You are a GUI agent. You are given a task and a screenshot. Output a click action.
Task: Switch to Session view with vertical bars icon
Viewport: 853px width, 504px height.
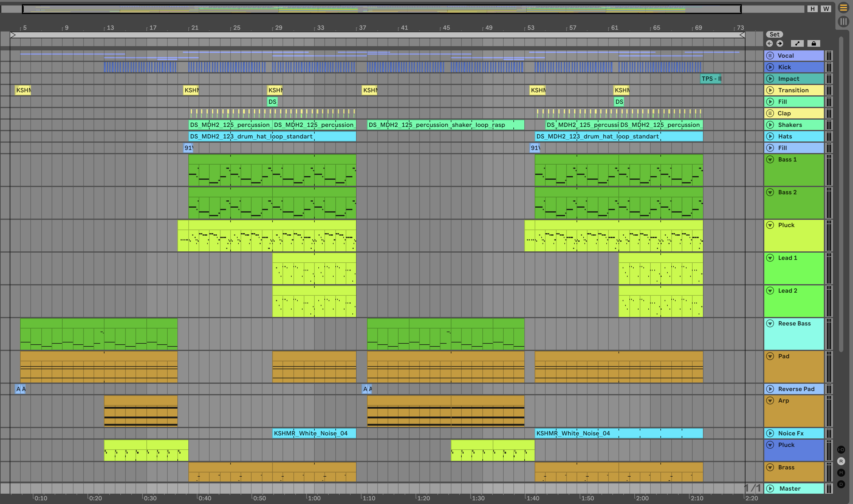coord(843,22)
